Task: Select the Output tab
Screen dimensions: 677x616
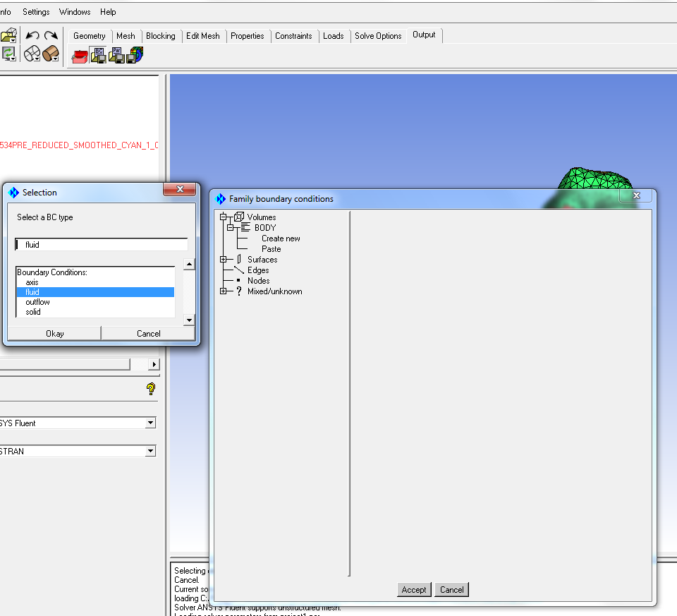Action: tap(424, 35)
